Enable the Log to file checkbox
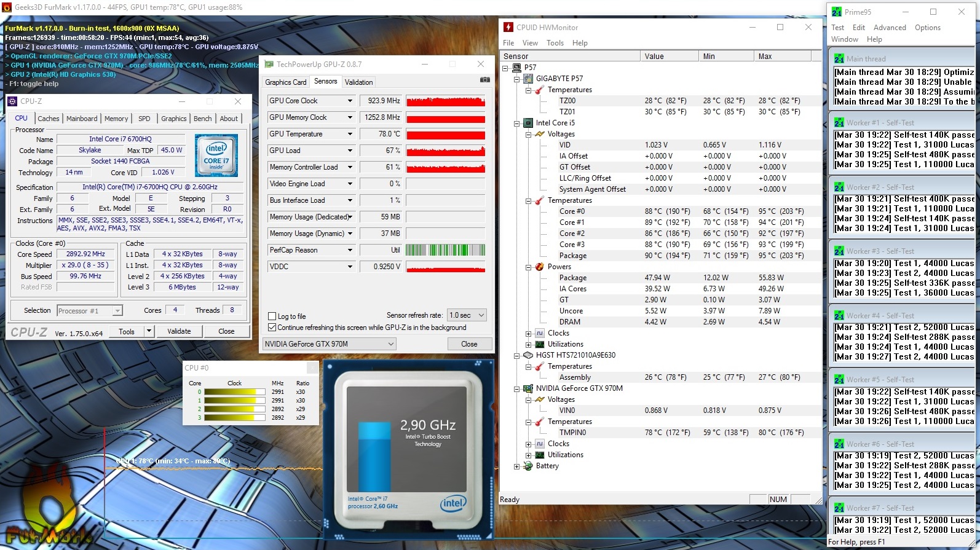Viewport: 980px width, 550px height. [x=272, y=316]
